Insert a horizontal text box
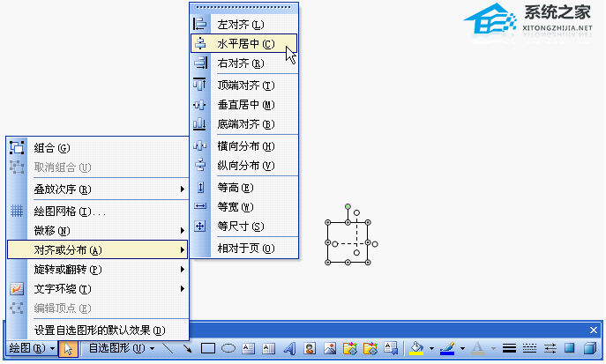Screen dimensions: 606x364 coord(248,348)
